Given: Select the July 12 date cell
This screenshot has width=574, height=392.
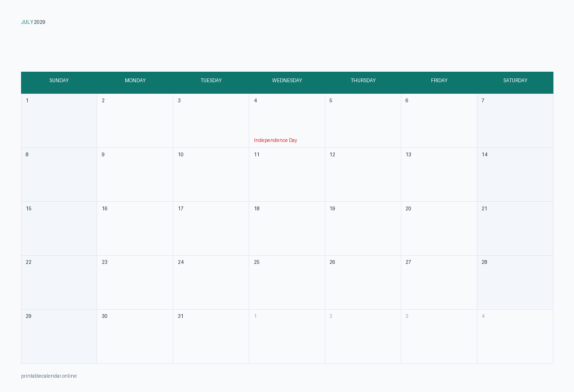Looking at the screenshot, I should 363,174.
